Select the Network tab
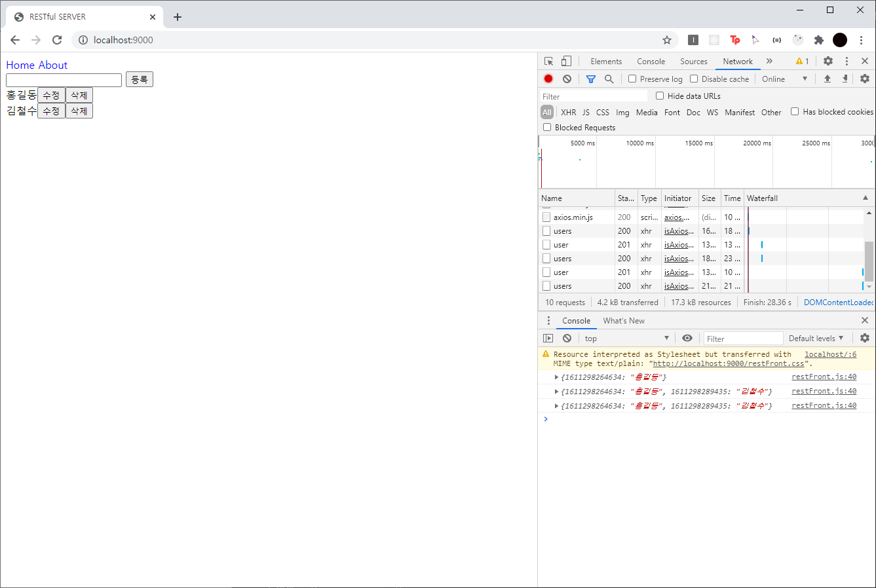Image resolution: width=876 pixels, height=588 pixels. tap(738, 62)
